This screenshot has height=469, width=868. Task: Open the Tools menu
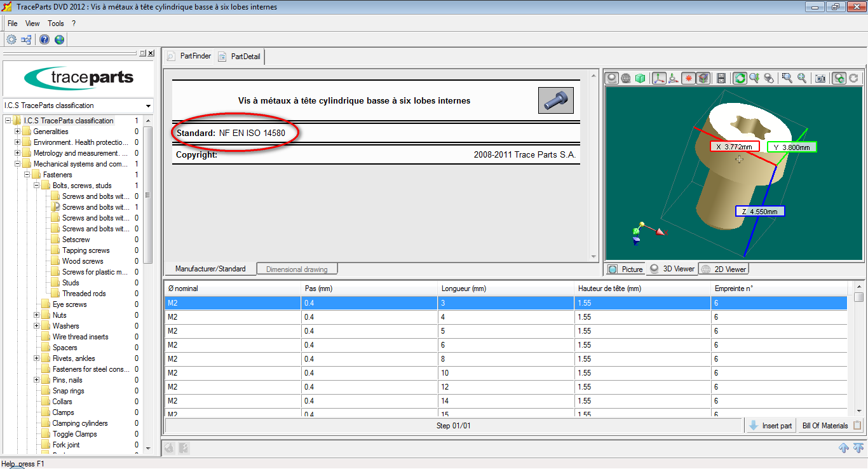click(56, 24)
